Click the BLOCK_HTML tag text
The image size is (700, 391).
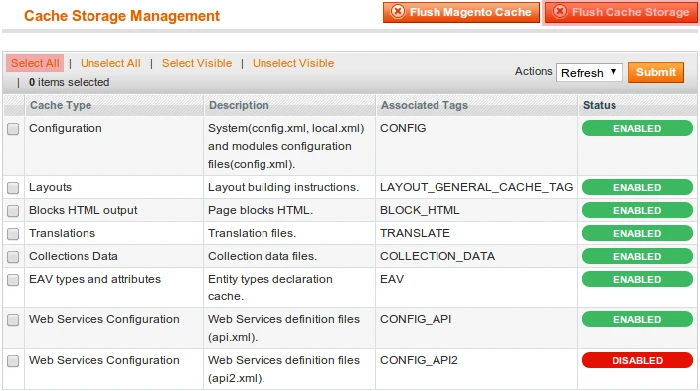420,210
